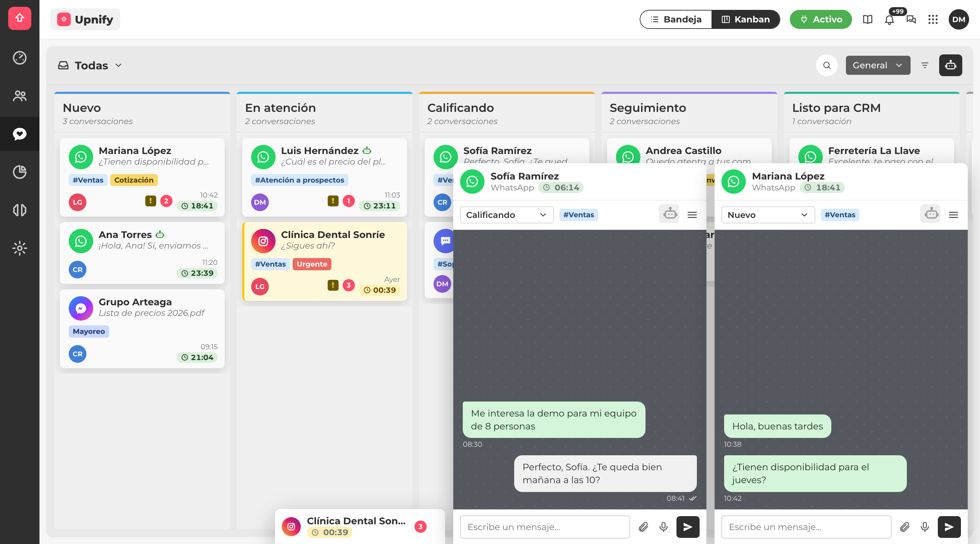Click #Ventas tag in Mariana López chat header
Screen dimensions: 980x544
coord(839,215)
